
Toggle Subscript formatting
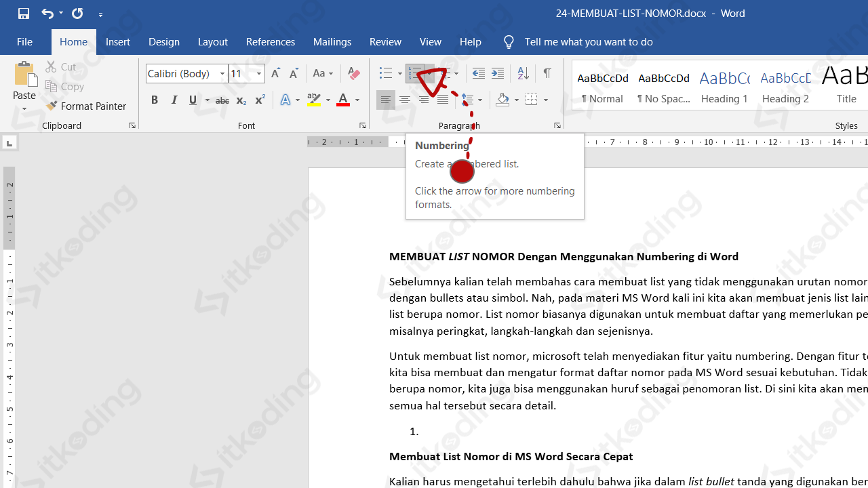click(241, 100)
